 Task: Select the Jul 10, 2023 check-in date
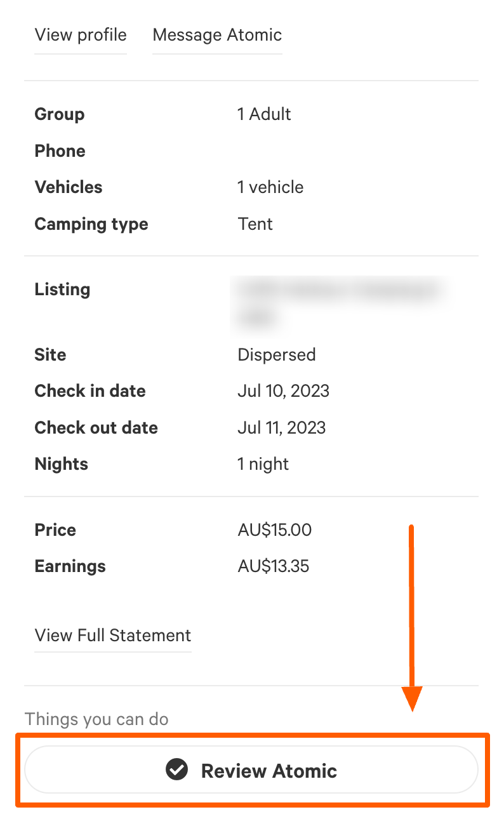284,391
